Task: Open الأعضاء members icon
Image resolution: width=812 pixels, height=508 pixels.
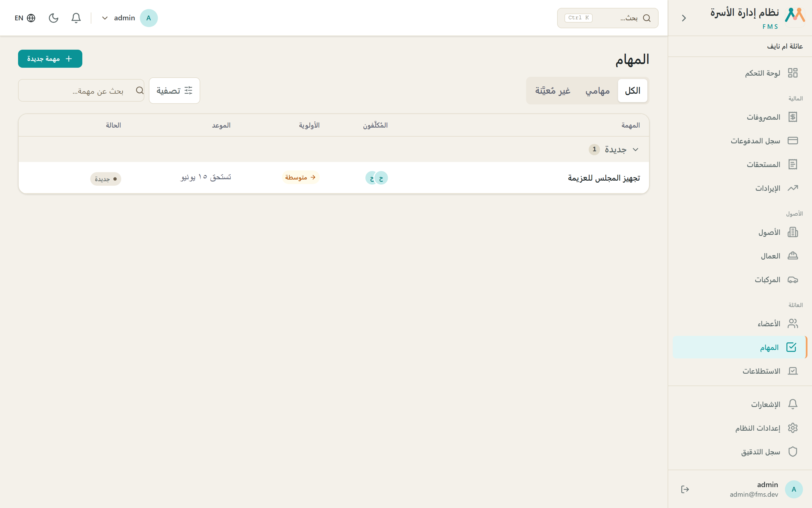Action: click(793, 323)
